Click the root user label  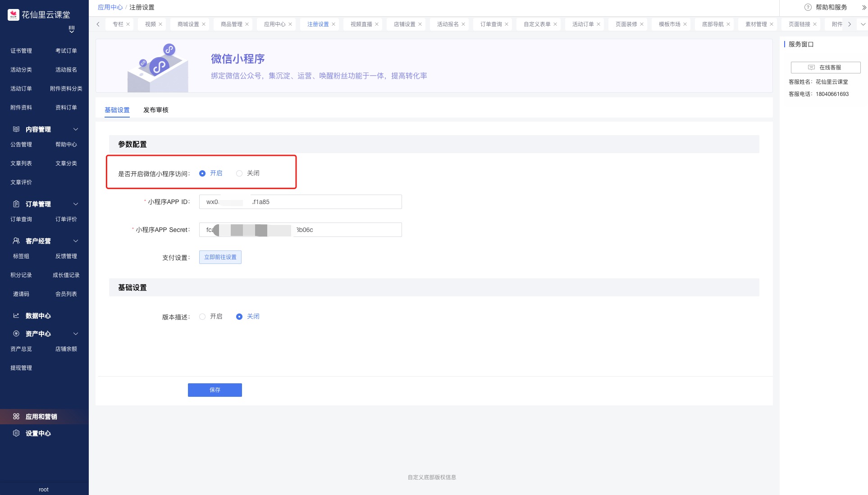(44, 490)
